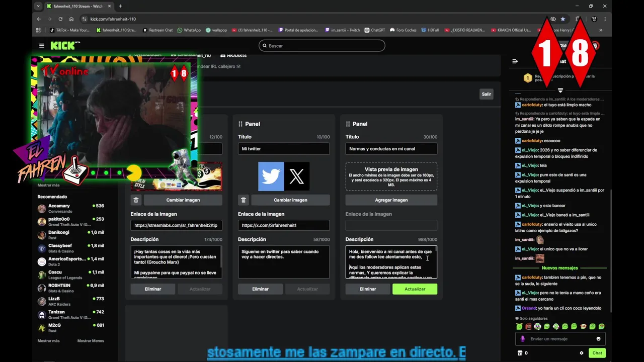
Task: Open recommended channel Classybeef
Action: pyautogui.click(x=71, y=248)
